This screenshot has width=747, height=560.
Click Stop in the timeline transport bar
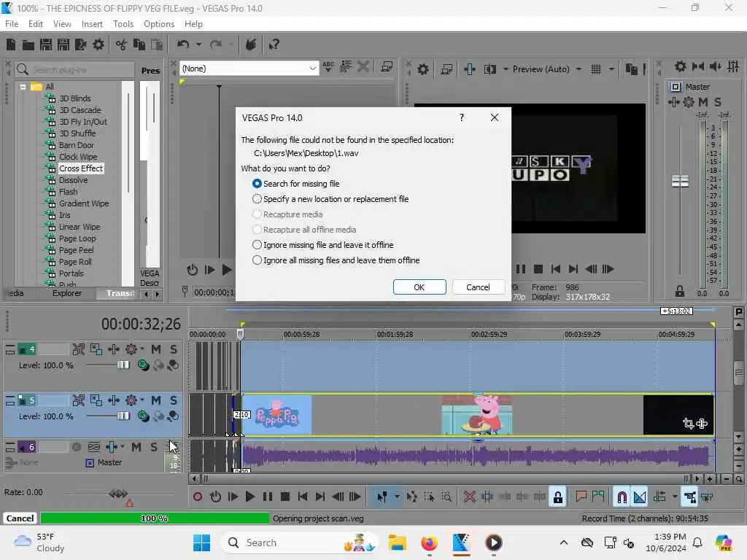click(x=285, y=497)
